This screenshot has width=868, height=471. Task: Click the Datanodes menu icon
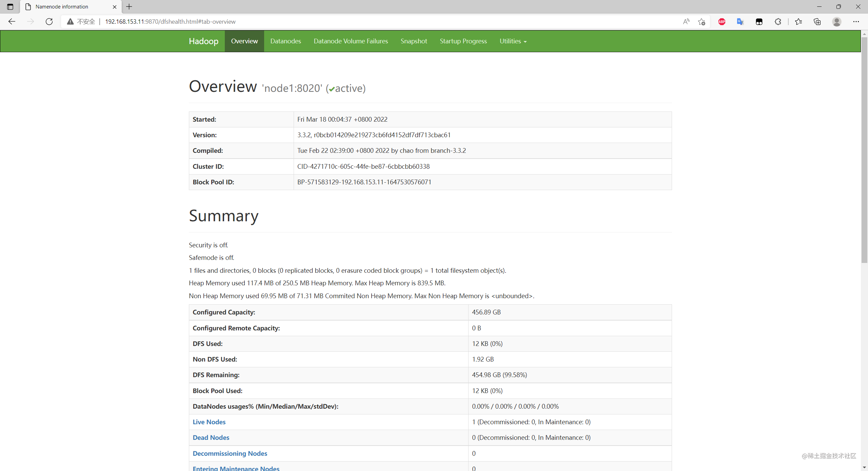tap(285, 41)
